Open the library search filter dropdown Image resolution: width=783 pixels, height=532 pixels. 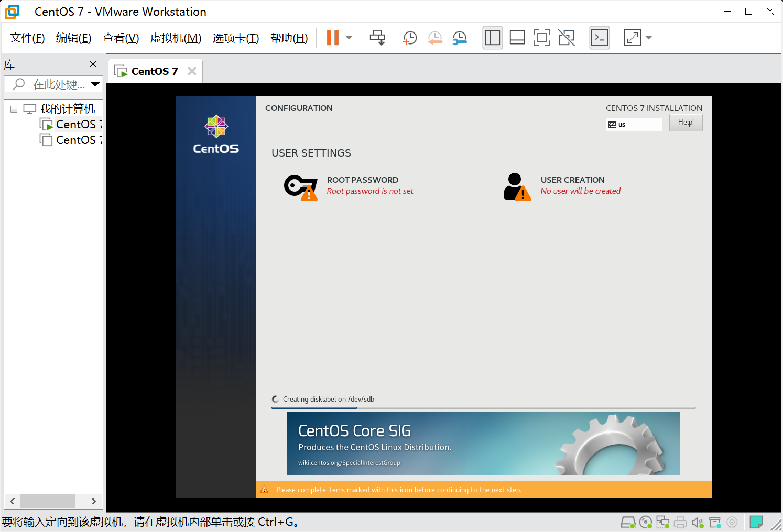coord(95,84)
